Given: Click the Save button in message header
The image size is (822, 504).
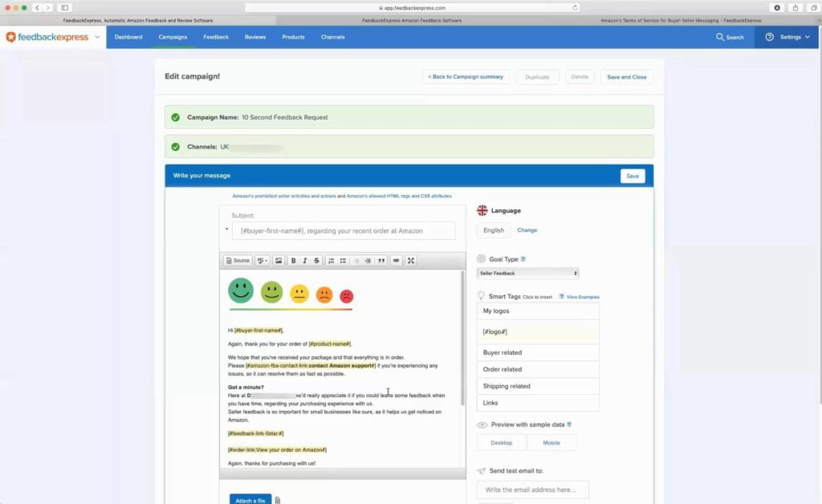Looking at the screenshot, I should coord(633,176).
